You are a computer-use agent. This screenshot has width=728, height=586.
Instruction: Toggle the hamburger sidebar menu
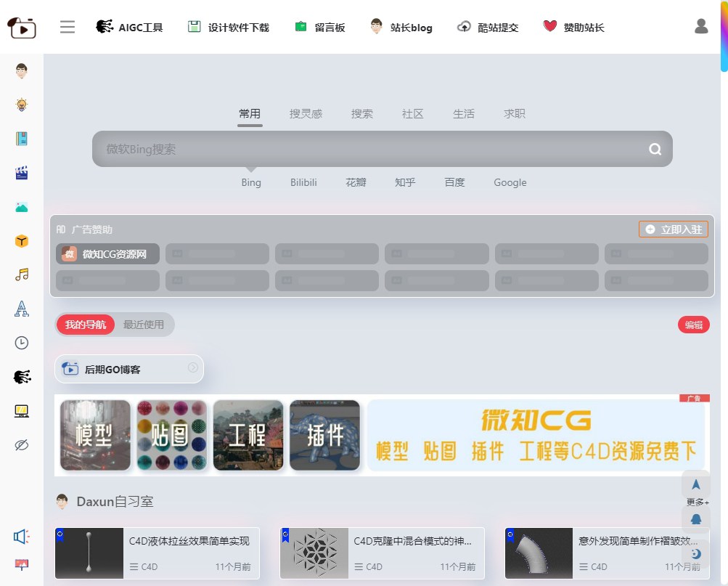68,27
